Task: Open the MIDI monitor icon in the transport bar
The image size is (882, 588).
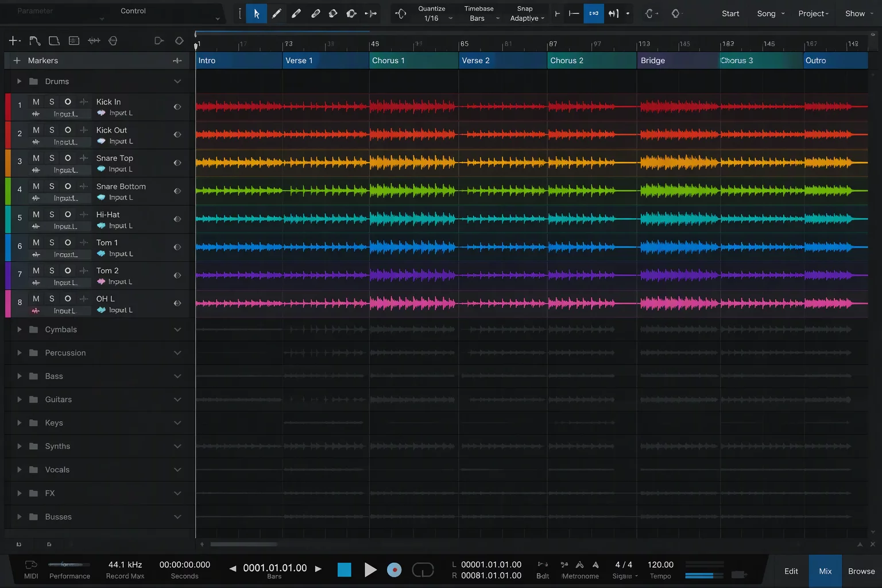Action: [31, 565]
